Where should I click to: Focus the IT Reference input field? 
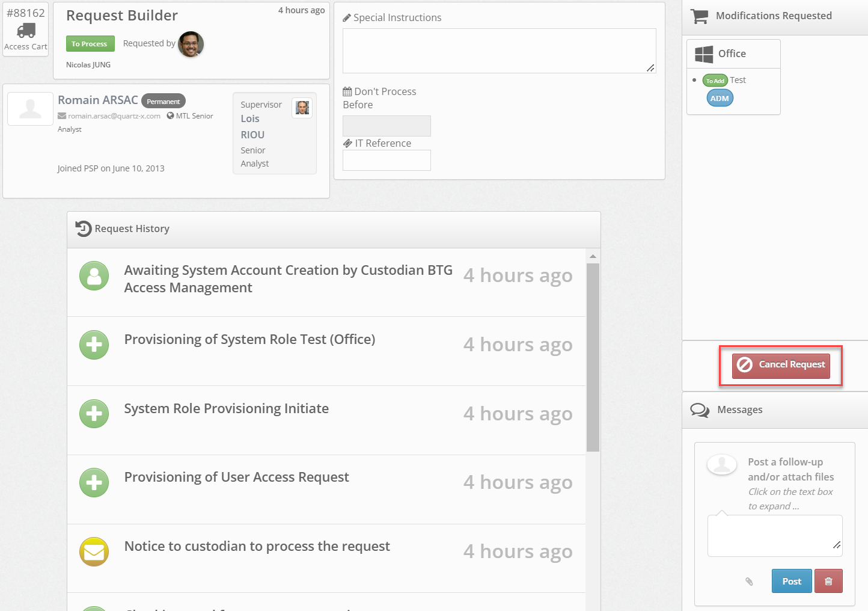coord(387,161)
